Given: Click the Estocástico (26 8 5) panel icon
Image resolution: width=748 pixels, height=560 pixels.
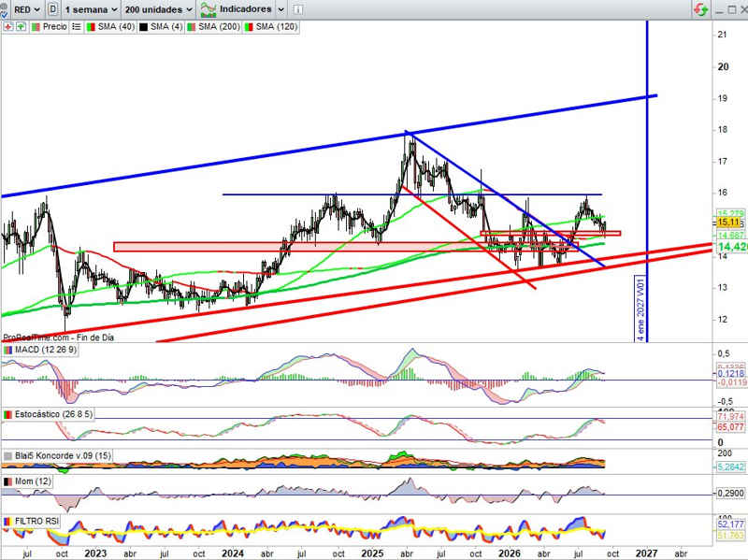Looking at the screenshot, I should pyautogui.click(x=8, y=414).
